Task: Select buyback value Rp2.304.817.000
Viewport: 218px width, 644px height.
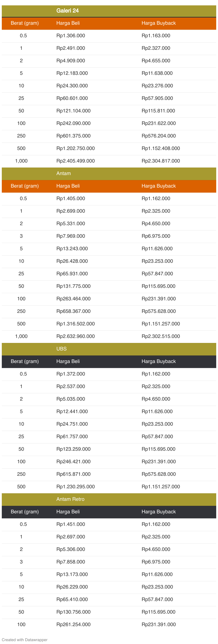Action: click(x=161, y=161)
